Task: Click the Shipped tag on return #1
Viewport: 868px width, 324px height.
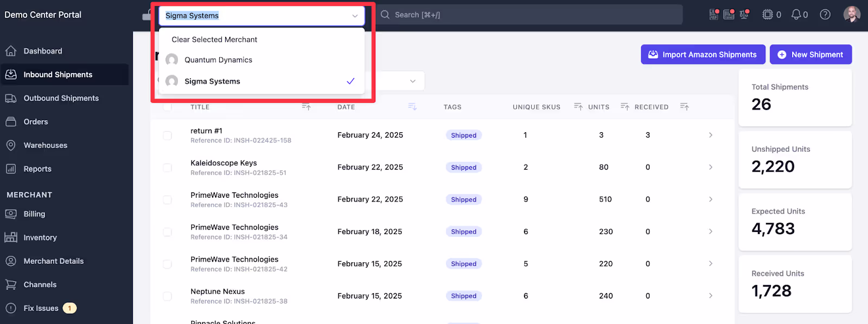Action: pyautogui.click(x=464, y=135)
